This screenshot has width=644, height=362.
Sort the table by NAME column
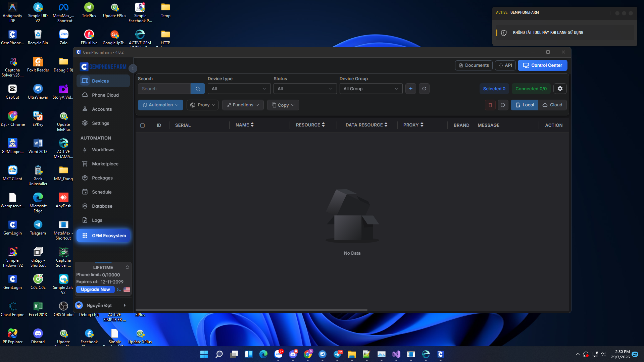pos(252,125)
